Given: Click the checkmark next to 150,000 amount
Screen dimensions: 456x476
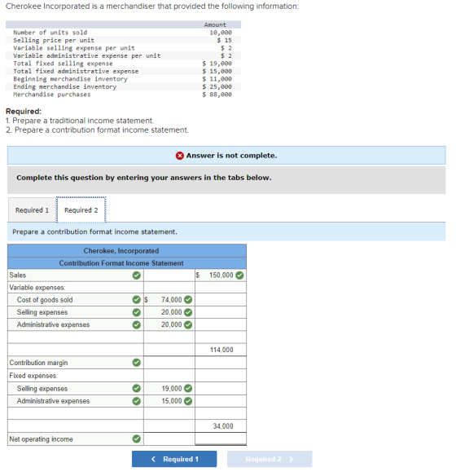Looking at the screenshot, I should coord(239,275).
